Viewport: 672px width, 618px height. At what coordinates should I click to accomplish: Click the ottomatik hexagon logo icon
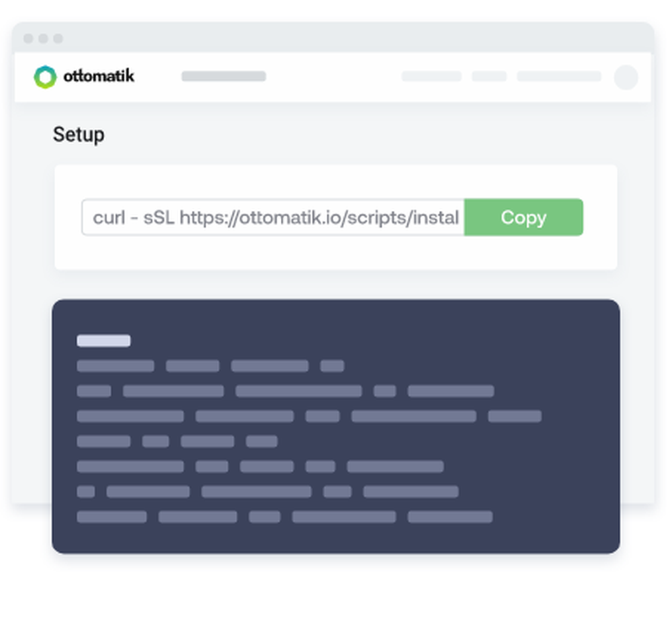click(x=45, y=77)
